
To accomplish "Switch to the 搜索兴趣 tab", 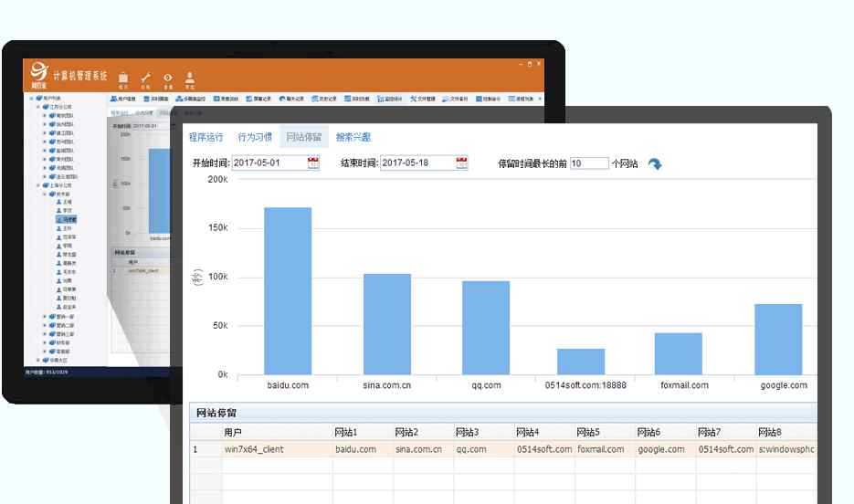I will click(353, 137).
